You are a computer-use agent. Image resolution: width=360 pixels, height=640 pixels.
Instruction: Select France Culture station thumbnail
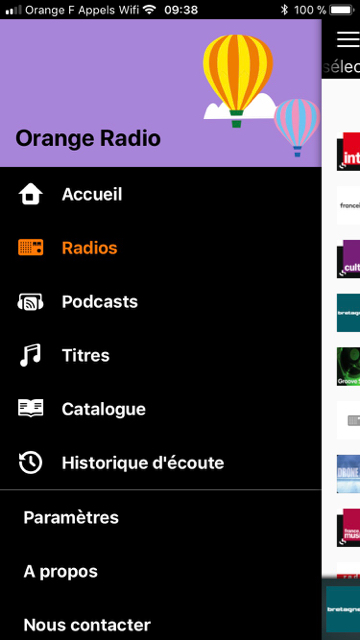[349, 259]
